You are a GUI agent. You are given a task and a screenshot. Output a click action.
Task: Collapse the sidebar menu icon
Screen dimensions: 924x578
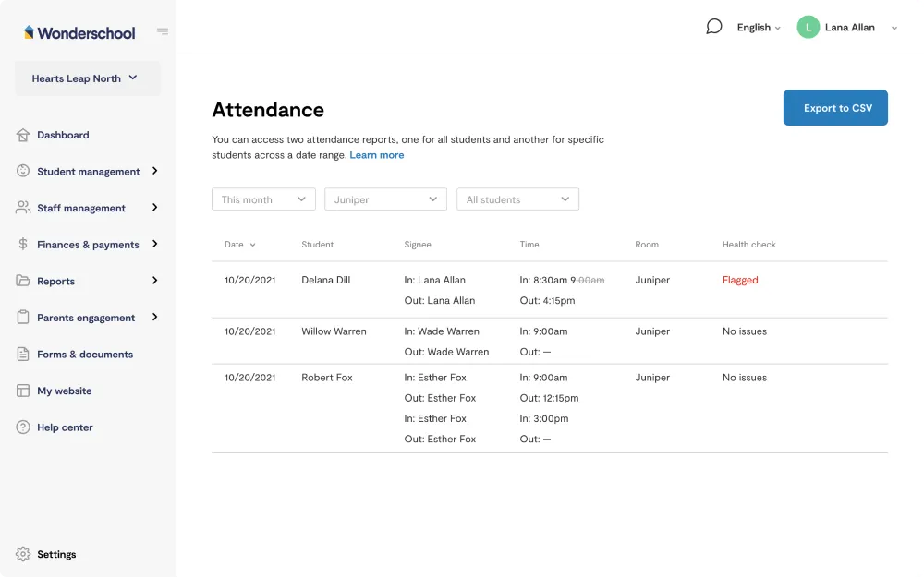click(x=163, y=31)
